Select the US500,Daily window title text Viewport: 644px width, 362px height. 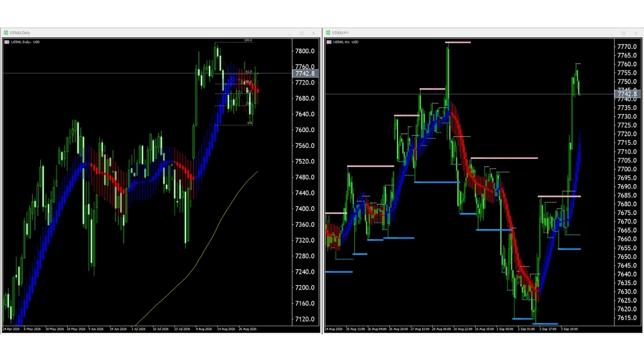coord(20,33)
